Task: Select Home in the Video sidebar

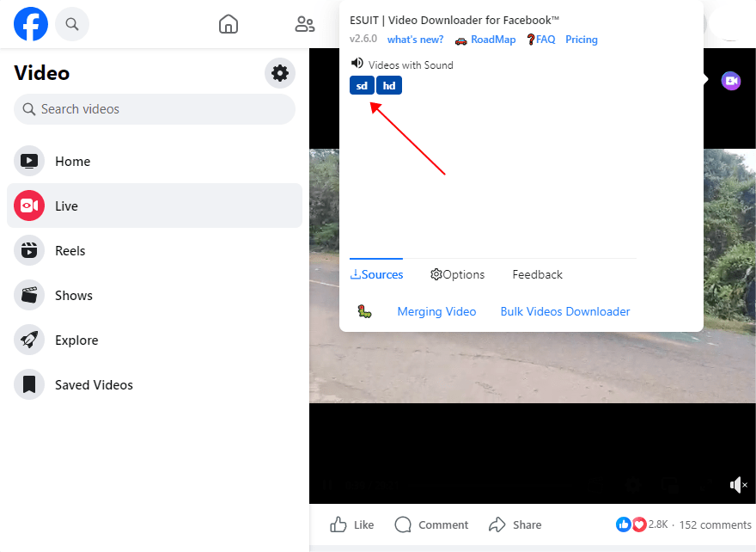Action: 155,161
